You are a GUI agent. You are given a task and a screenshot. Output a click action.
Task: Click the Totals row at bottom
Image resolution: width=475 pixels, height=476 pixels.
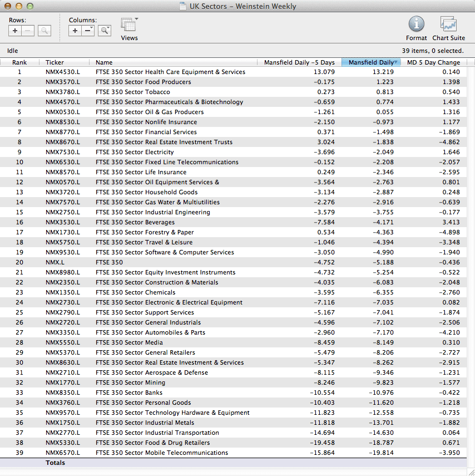point(55,463)
